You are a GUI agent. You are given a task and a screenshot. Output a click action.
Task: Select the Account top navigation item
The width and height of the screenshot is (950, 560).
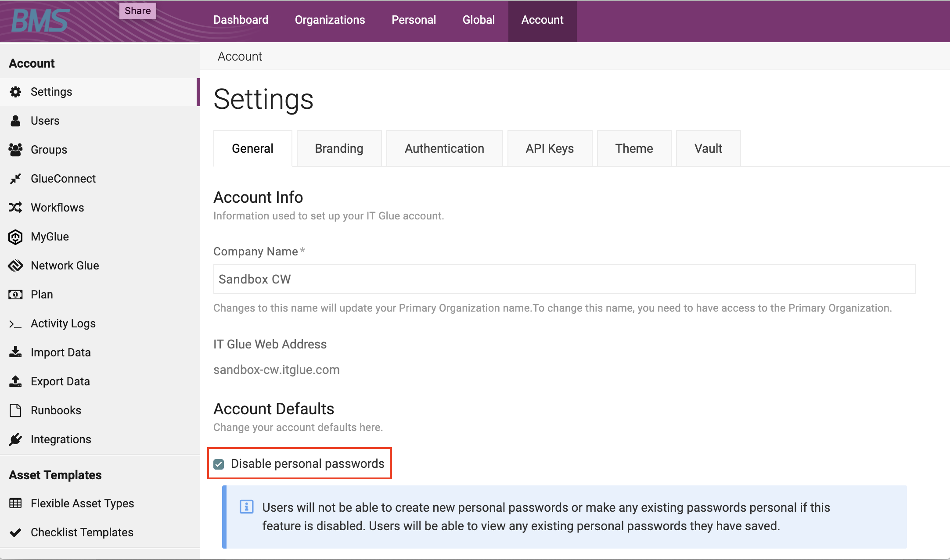tap(542, 20)
